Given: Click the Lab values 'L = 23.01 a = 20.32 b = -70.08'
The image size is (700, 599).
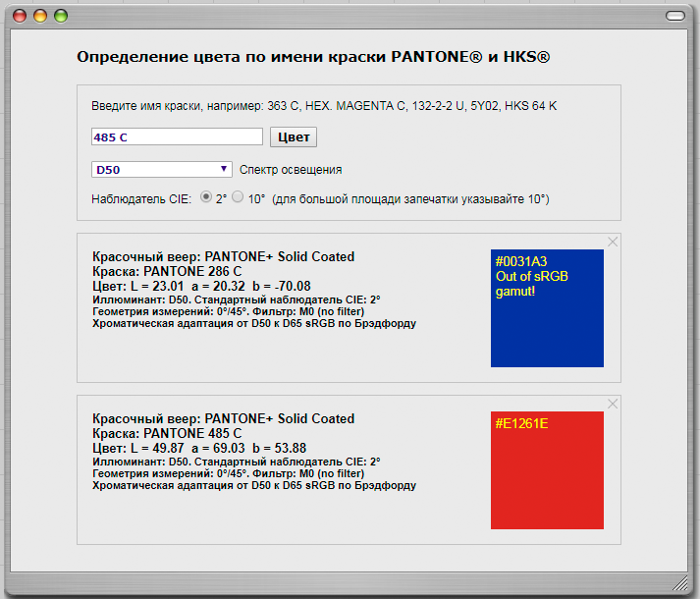Looking at the screenshot, I should coord(221,286).
